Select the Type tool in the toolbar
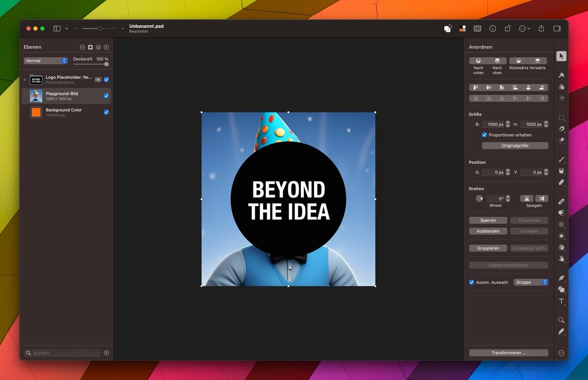The image size is (588, 380). [x=562, y=302]
